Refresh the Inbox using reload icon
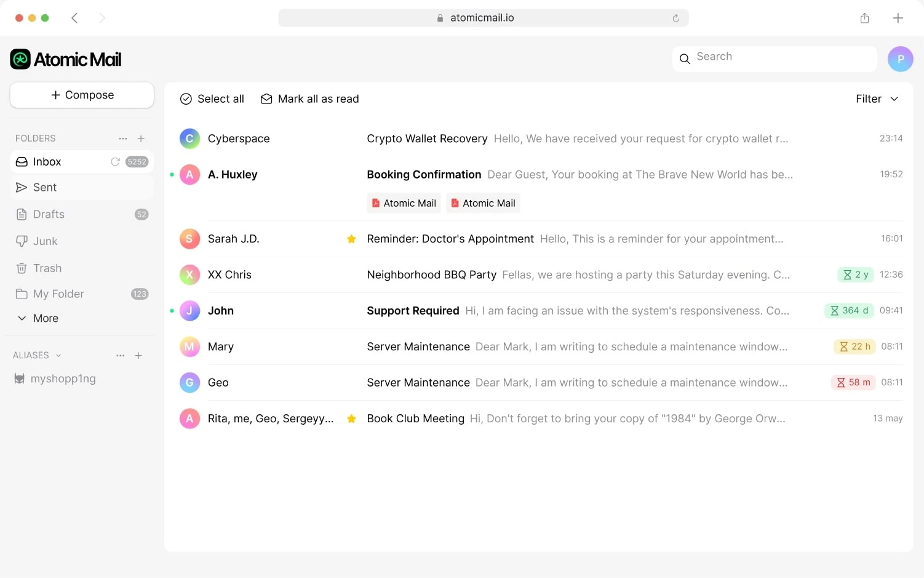The width and height of the screenshot is (924, 578). click(115, 162)
